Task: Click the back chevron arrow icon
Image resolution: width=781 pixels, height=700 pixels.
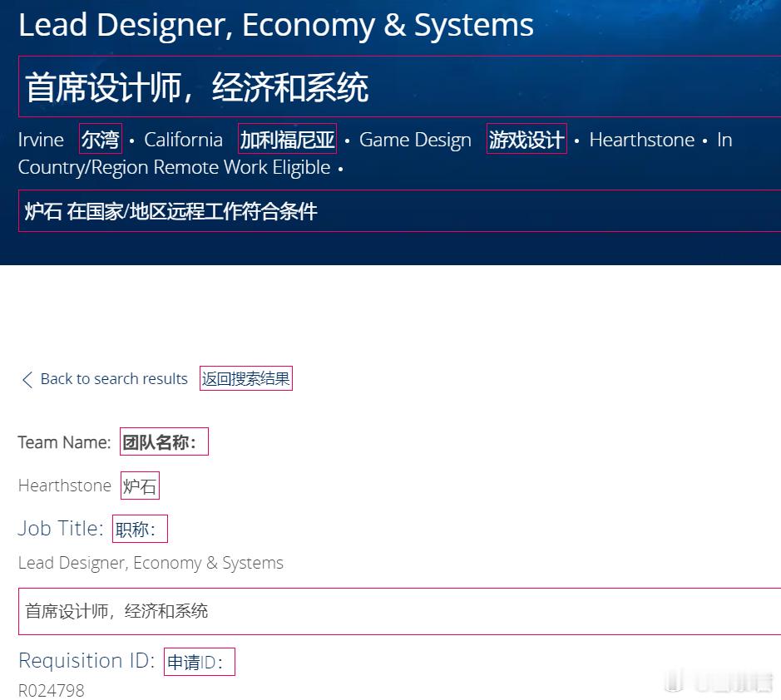Action: (x=27, y=379)
